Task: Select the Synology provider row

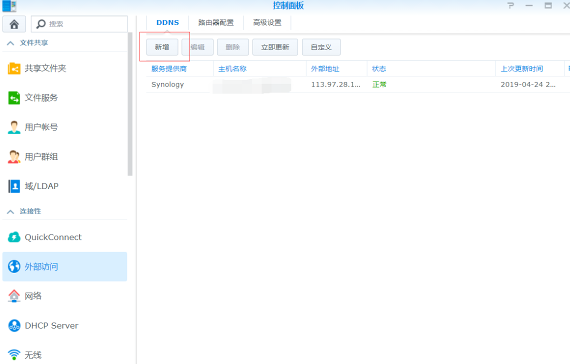Action: 358,84
